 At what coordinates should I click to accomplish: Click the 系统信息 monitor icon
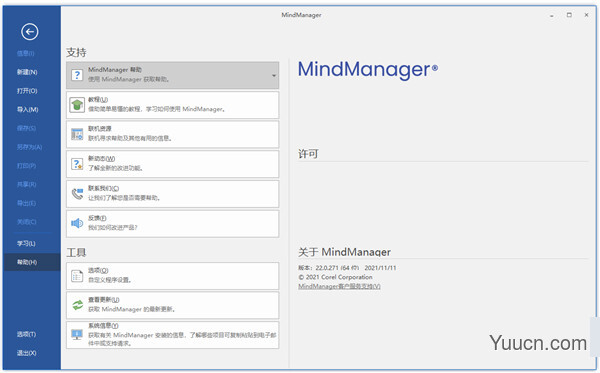pyautogui.click(x=77, y=335)
